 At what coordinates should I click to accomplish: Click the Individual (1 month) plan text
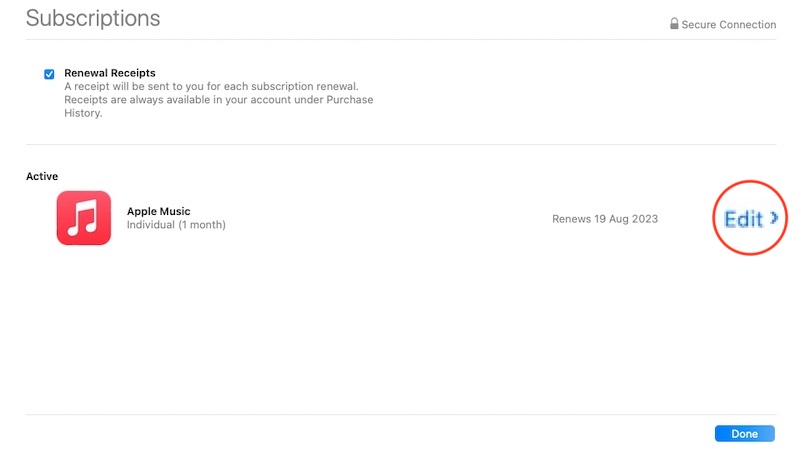[176, 225]
